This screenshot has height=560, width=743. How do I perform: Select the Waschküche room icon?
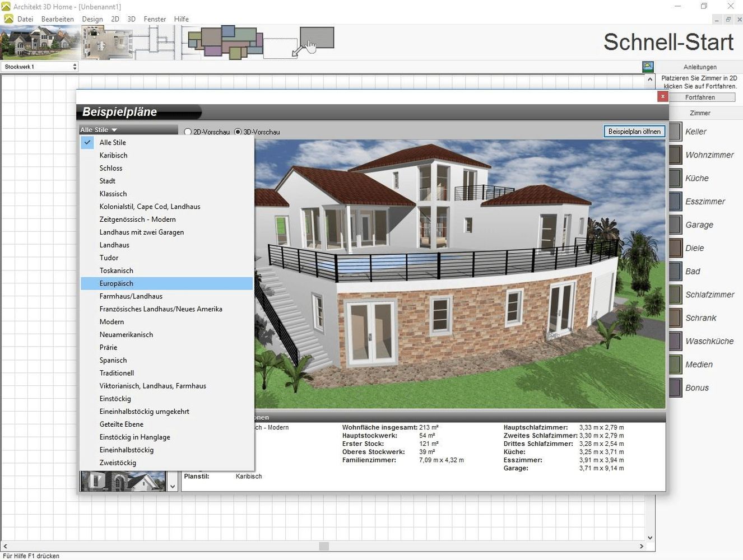[x=676, y=341]
